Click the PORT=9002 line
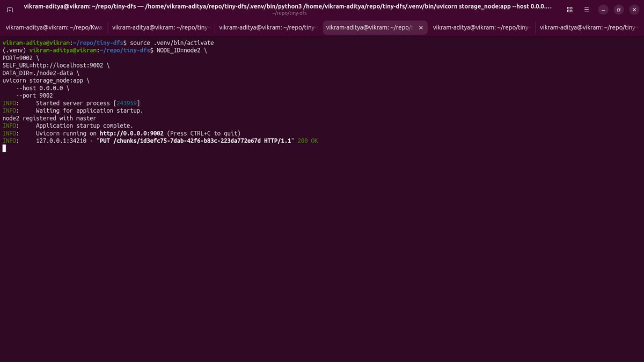The image size is (644, 362). pos(20,57)
